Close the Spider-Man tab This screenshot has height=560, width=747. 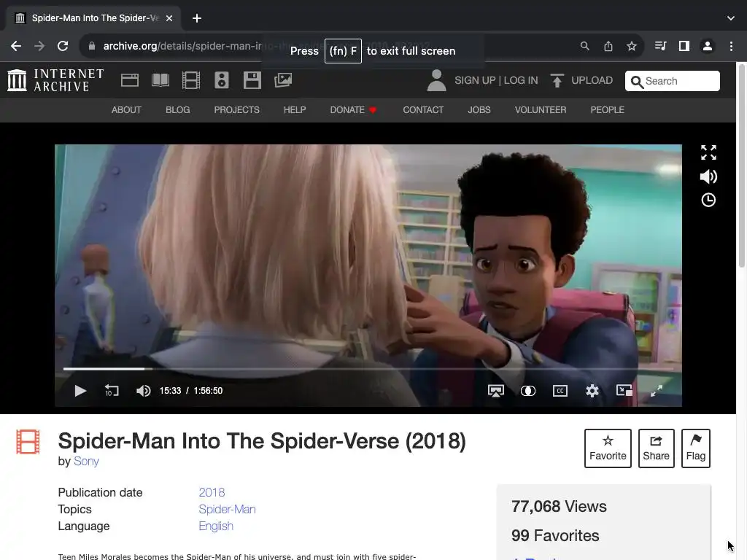pos(169,18)
